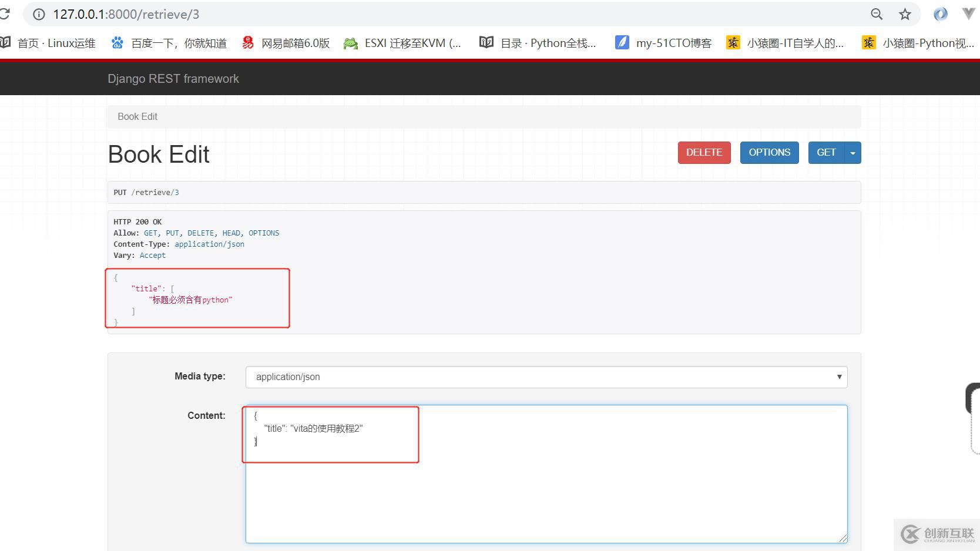
Task: Click the zoom magnifier icon in address bar
Action: click(x=877, y=14)
